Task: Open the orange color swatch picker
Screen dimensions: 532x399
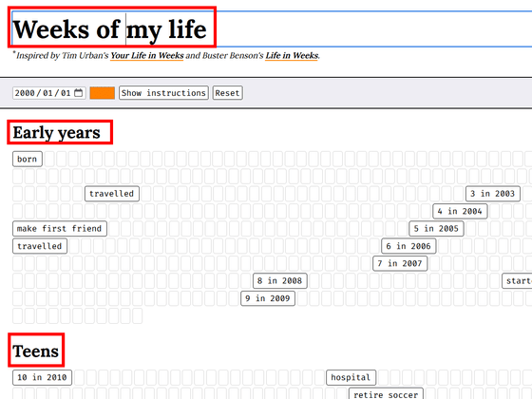Action: click(103, 93)
